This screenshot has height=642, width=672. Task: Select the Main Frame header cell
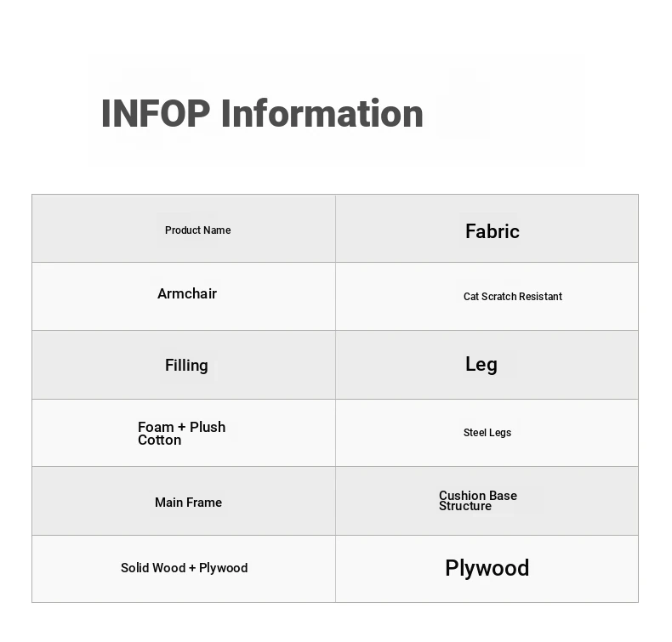pos(184,501)
